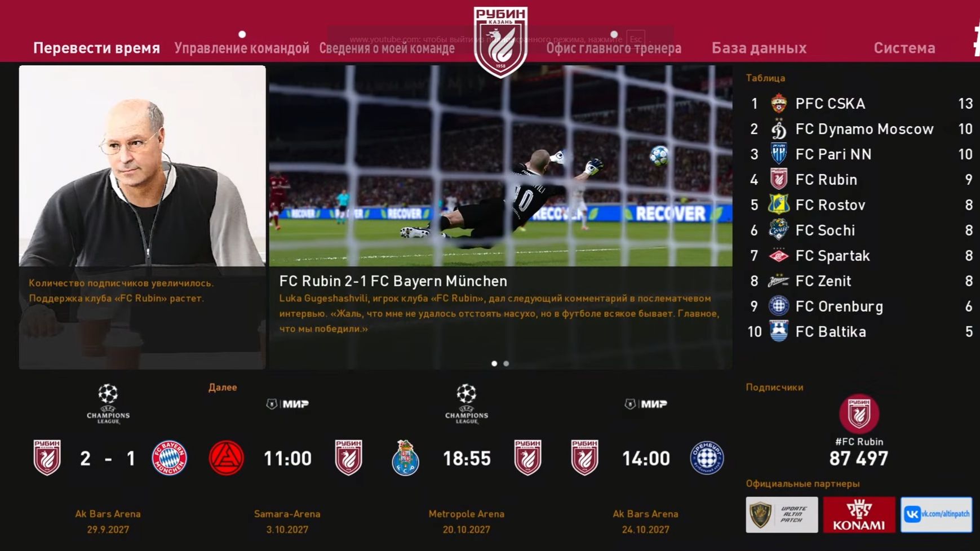Click Официальные партнеры heading
Screen dimensions: 980x551
[x=802, y=483]
